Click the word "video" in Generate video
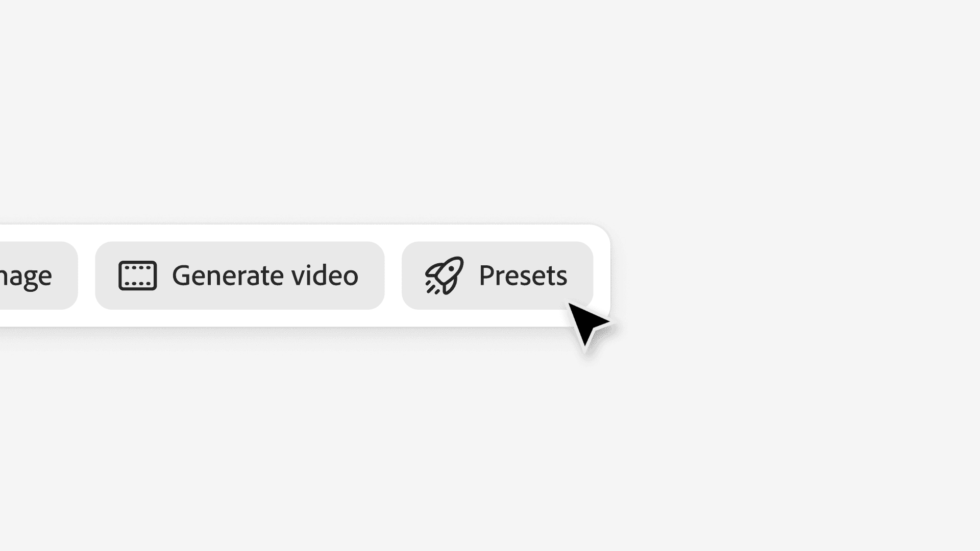The image size is (980, 551). (325, 275)
